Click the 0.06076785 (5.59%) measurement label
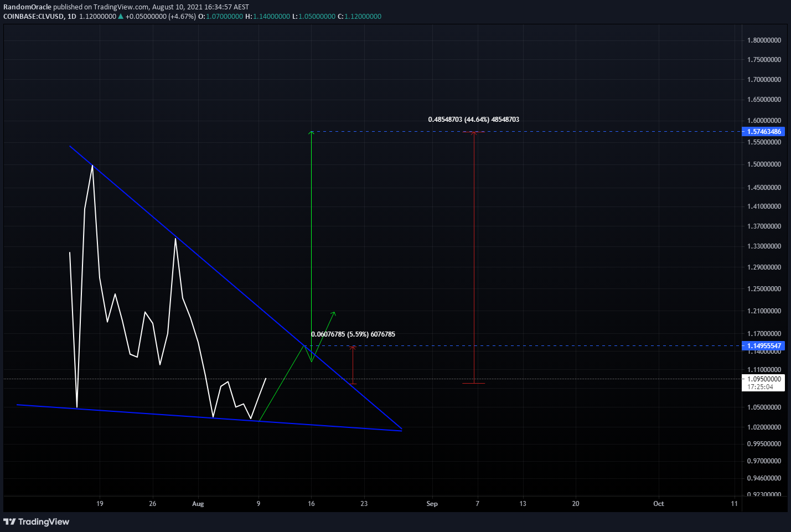Image resolution: width=791 pixels, height=532 pixels. click(353, 334)
